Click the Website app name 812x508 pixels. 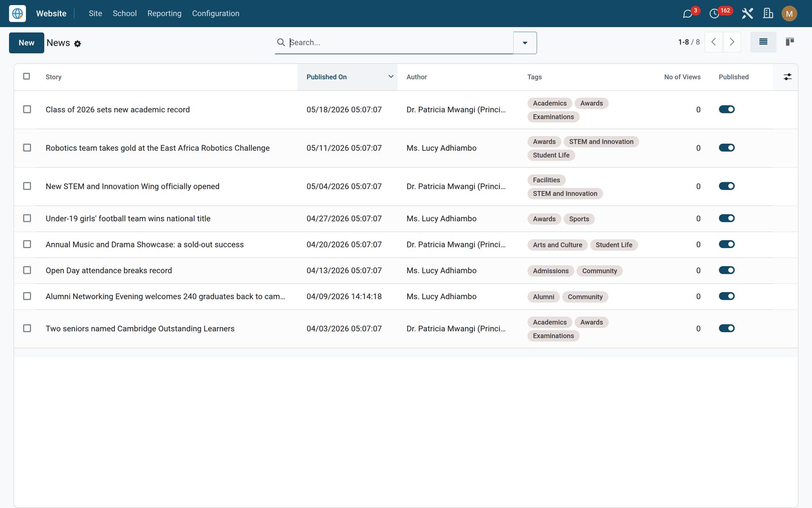[51, 14]
